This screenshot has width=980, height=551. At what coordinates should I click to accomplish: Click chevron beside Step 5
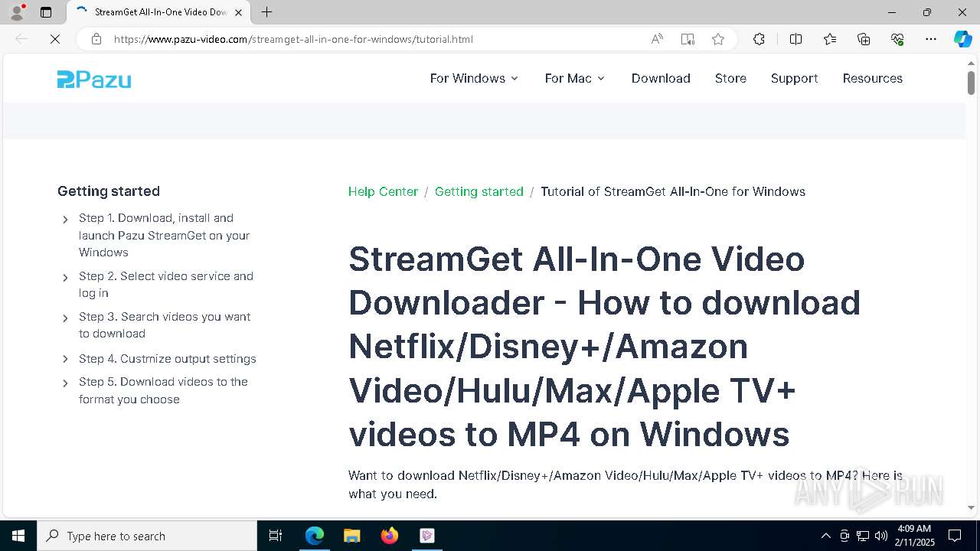65,383
